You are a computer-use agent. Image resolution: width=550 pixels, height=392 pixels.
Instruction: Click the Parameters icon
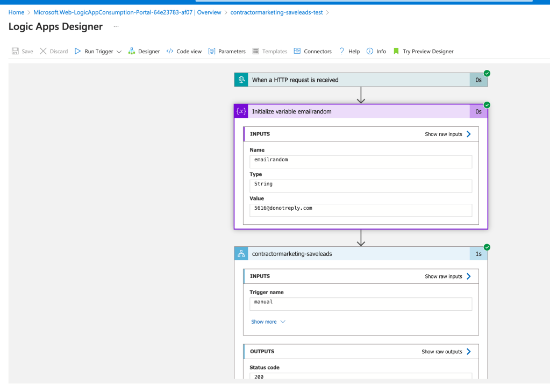211,51
